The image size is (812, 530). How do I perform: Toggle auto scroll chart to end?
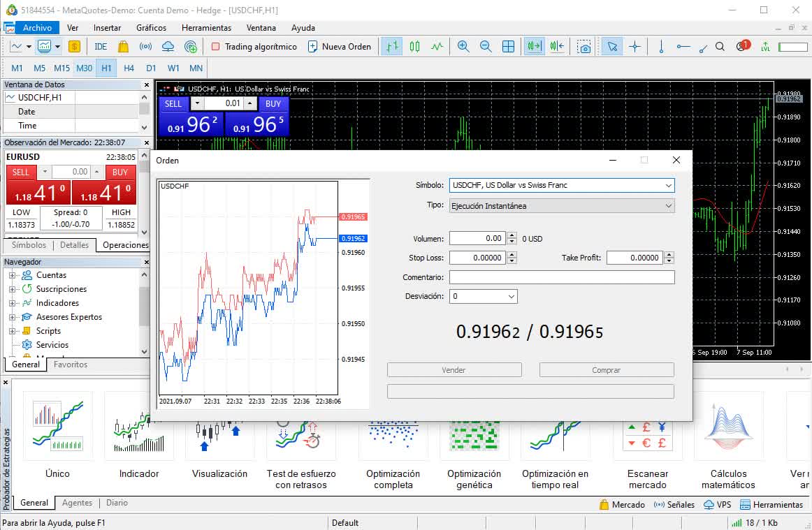pyautogui.click(x=534, y=47)
